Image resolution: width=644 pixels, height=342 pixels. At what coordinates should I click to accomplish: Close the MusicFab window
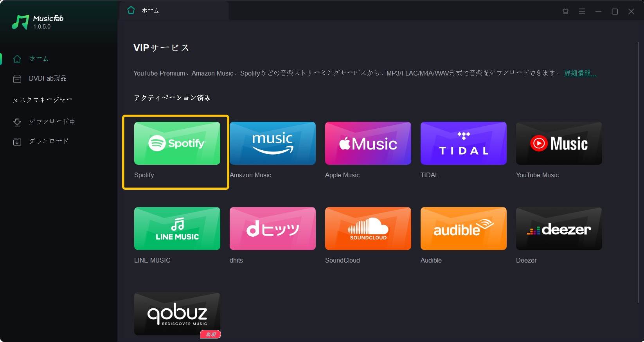tap(631, 11)
